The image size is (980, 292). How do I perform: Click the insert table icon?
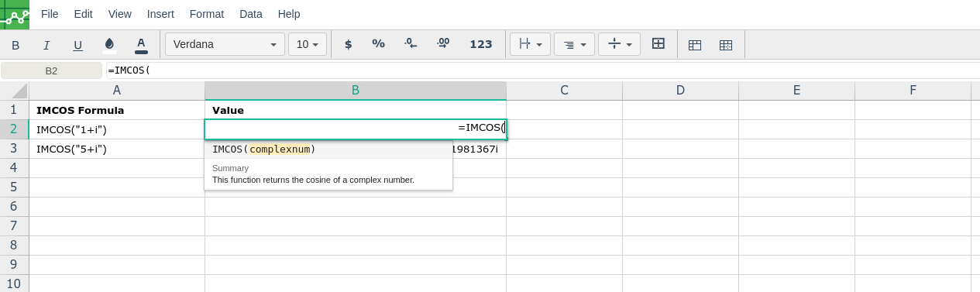[x=695, y=45]
